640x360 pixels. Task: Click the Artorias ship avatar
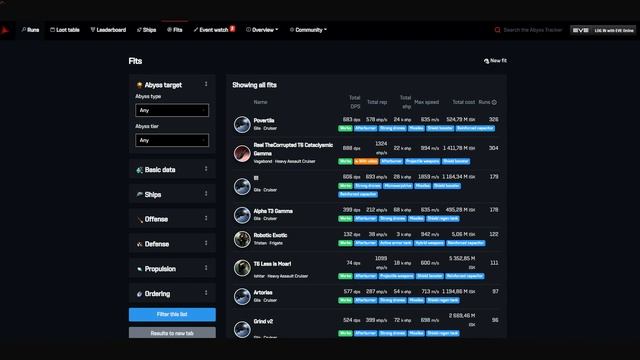coord(242,297)
